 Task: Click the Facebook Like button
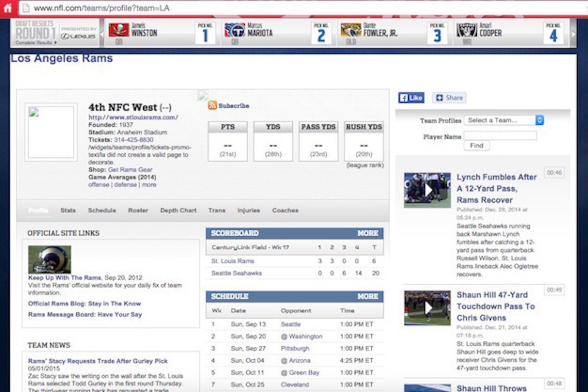click(x=411, y=98)
